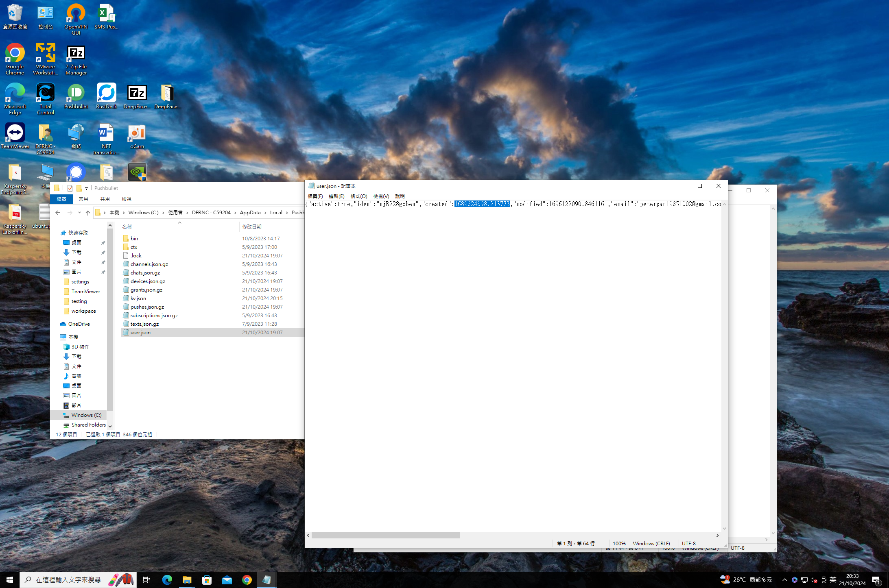This screenshot has height=588, width=889.
Task: Open DFRNC - C59204 user folder icon
Action: [x=46, y=139]
